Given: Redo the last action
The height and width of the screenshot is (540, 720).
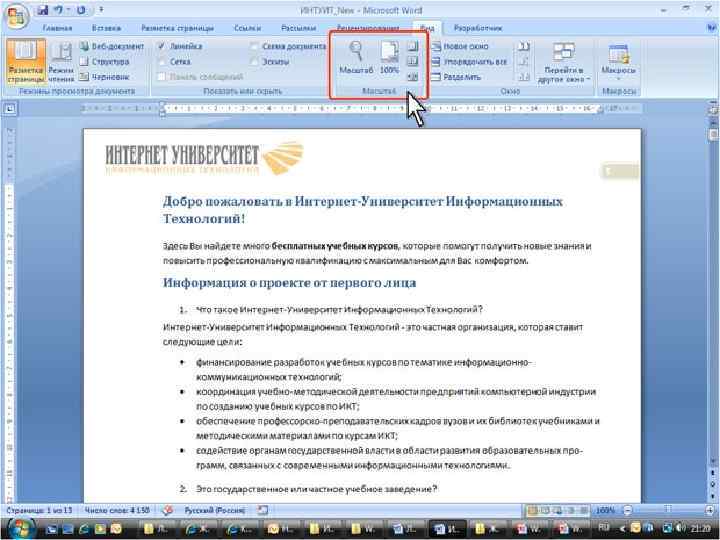Looking at the screenshot, I should pos(81,10).
